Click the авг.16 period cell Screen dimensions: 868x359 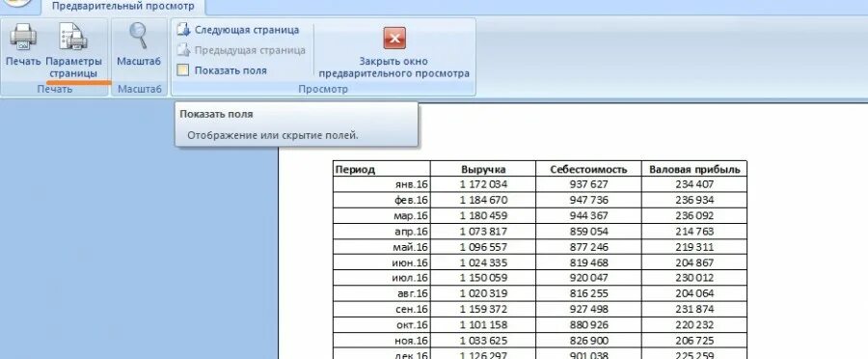click(x=381, y=293)
